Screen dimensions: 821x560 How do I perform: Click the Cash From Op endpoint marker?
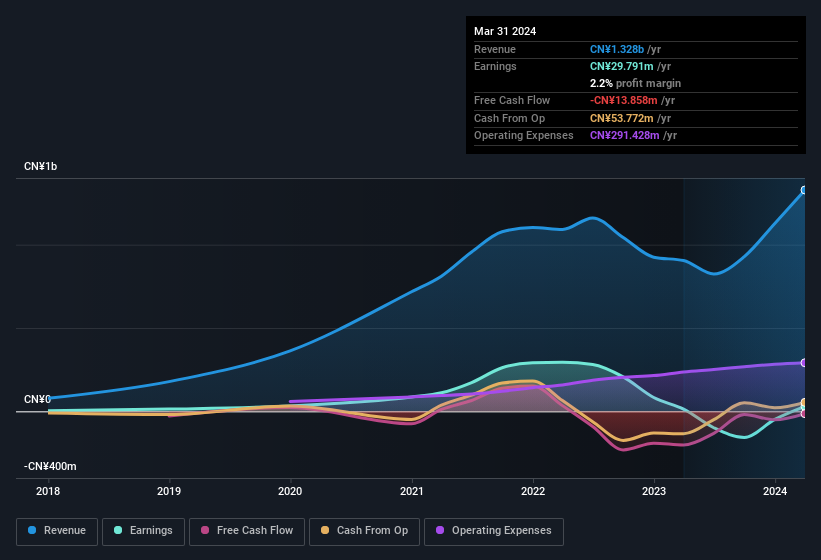pyautogui.click(x=804, y=402)
